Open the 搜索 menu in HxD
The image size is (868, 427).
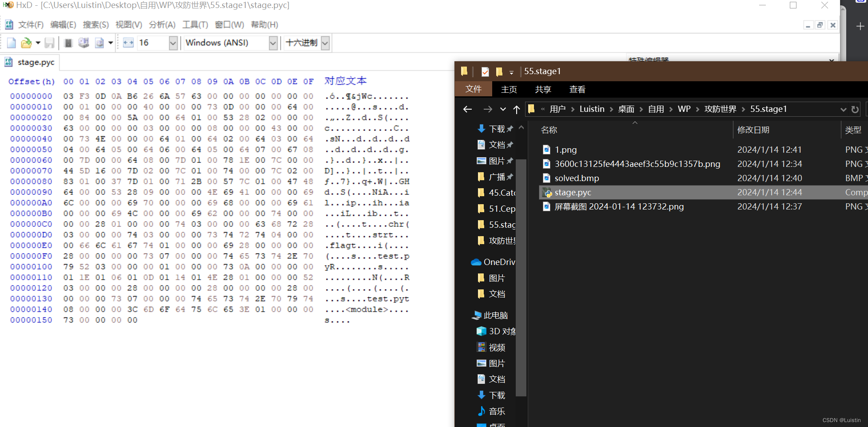click(x=95, y=24)
